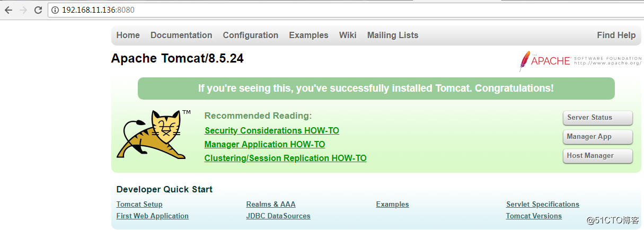Focus the address bar showing 192.168.11.136:8080
The image size is (644, 230).
point(345,10)
